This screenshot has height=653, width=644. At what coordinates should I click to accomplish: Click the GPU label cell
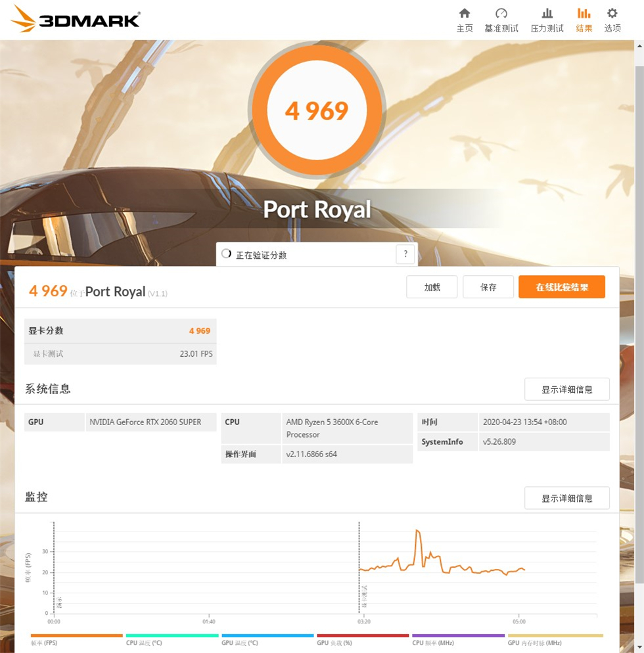point(54,422)
